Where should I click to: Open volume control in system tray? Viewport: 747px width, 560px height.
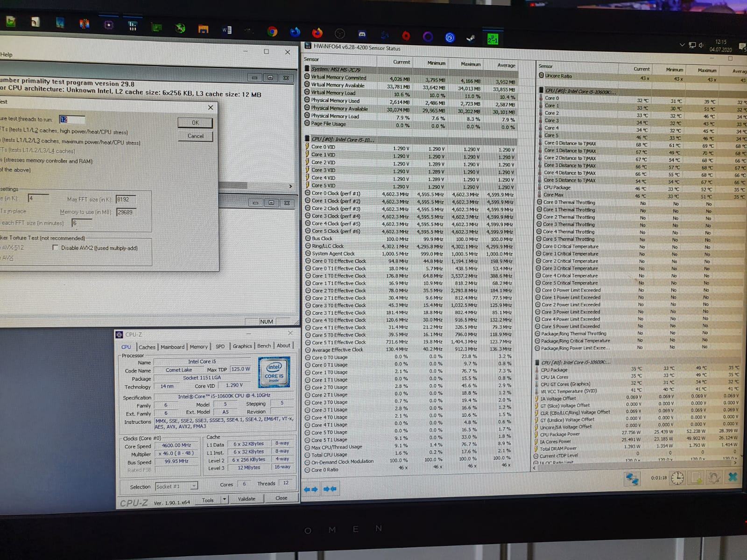(701, 45)
